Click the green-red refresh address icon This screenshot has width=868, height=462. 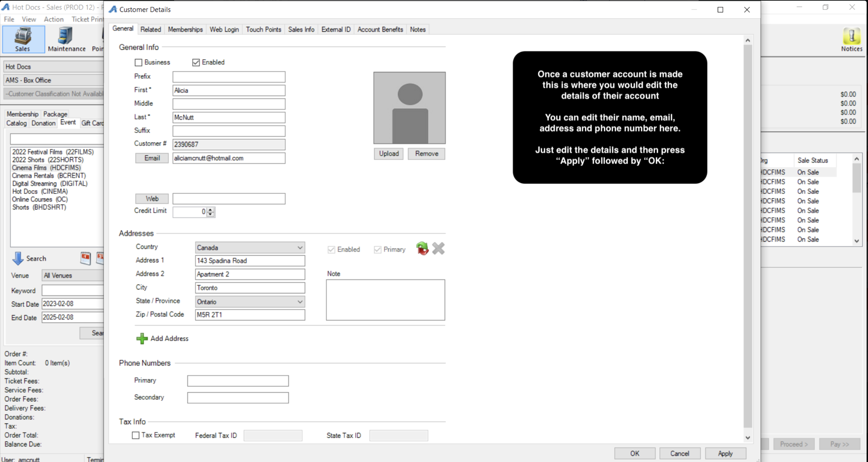422,249
